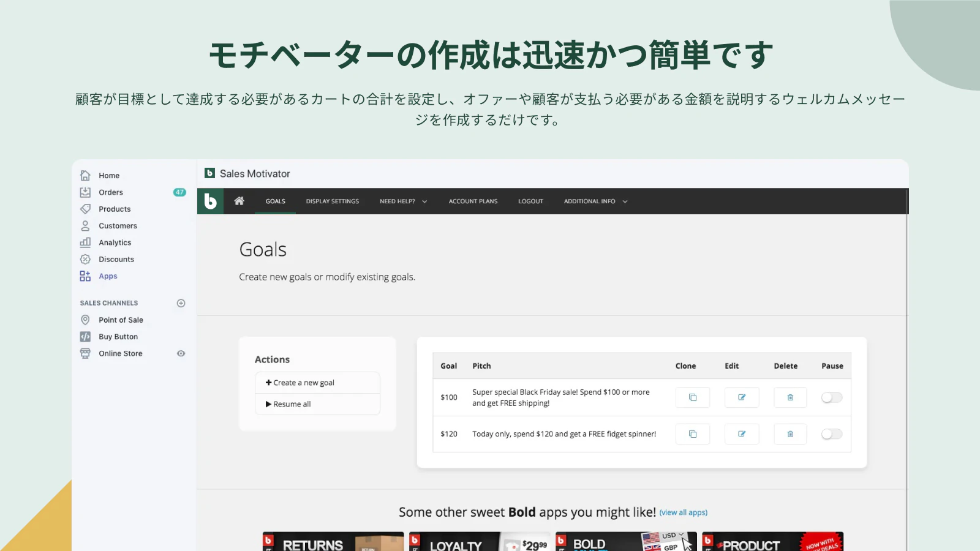Image resolution: width=980 pixels, height=551 pixels.
Task: Click the Online Store shop icon
Action: tap(85, 353)
